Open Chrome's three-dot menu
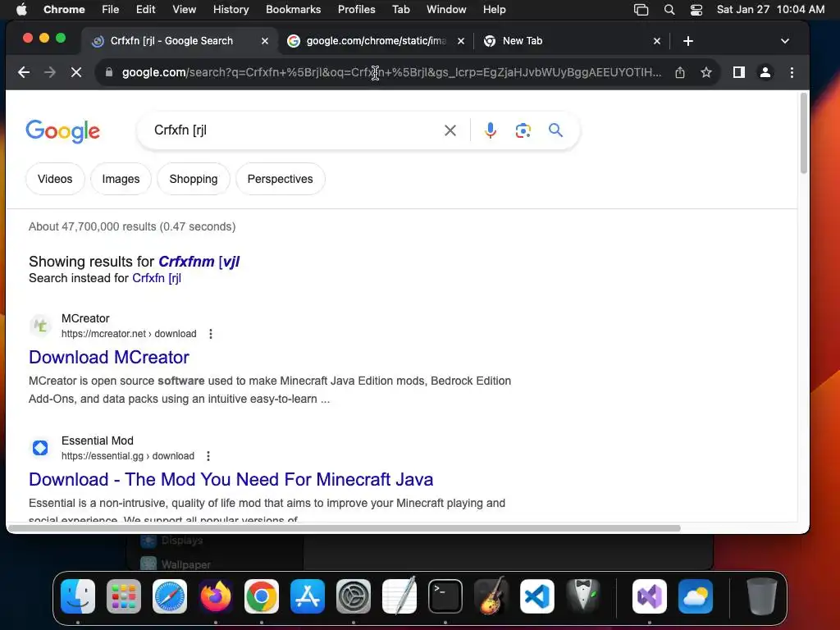 (792, 72)
